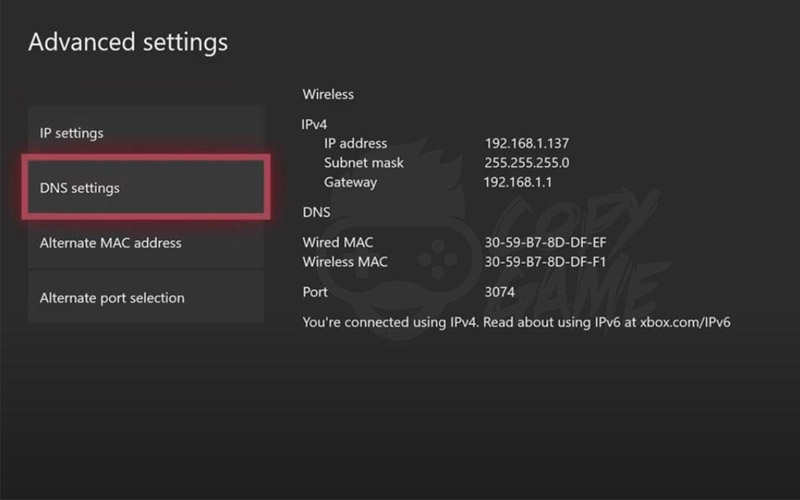800x500 pixels.
Task: Click the Subnet mask label
Action: (364, 162)
